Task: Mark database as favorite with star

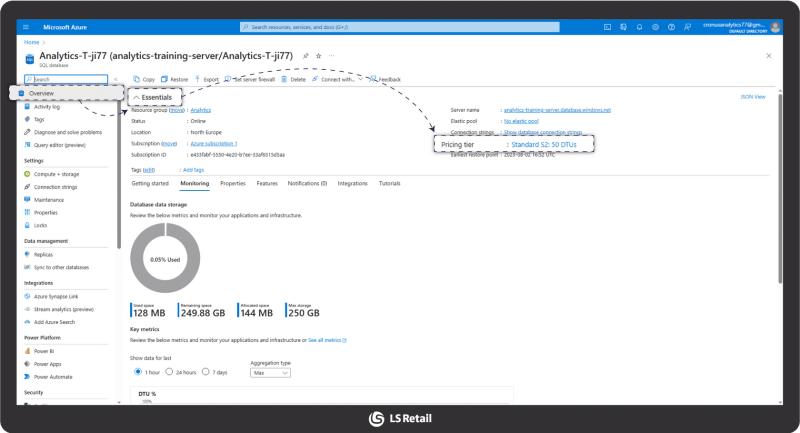Action: point(318,56)
